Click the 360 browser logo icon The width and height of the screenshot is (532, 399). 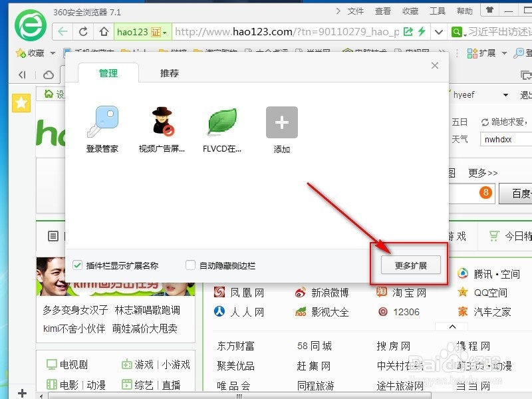31,25
